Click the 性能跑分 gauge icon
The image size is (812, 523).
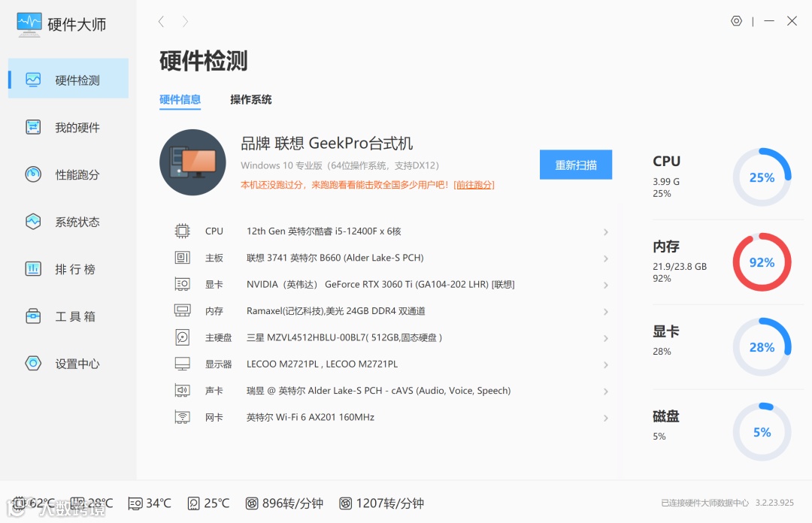click(33, 174)
